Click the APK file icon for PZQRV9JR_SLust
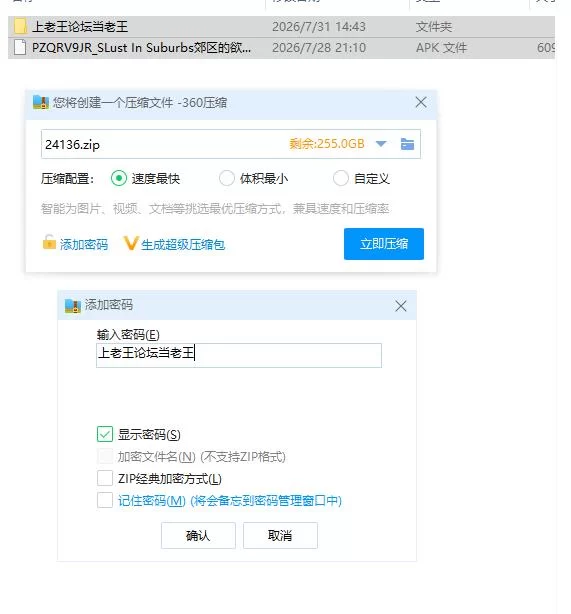Image resolution: width=571 pixels, height=614 pixels. [20, 47]
